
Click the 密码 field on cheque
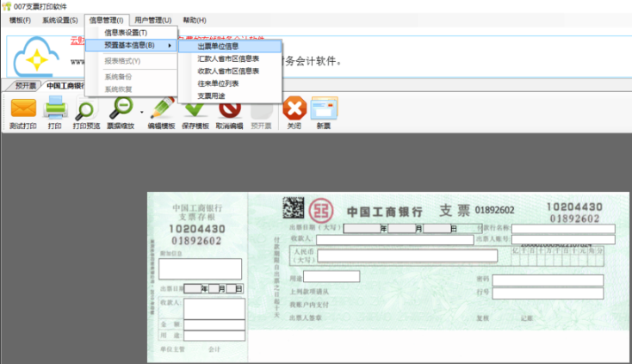548,281
